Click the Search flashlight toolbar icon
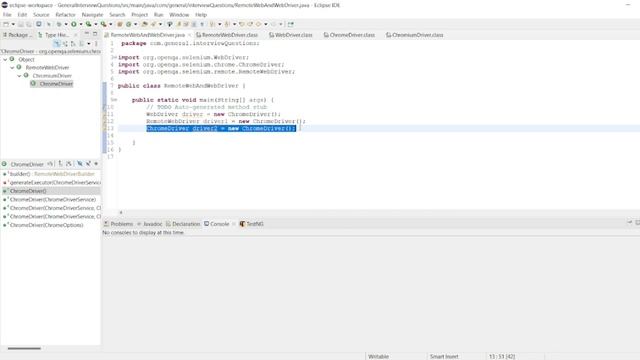This screenshot has height=360, width=640. pyautogui.click(x=153, y=24)
